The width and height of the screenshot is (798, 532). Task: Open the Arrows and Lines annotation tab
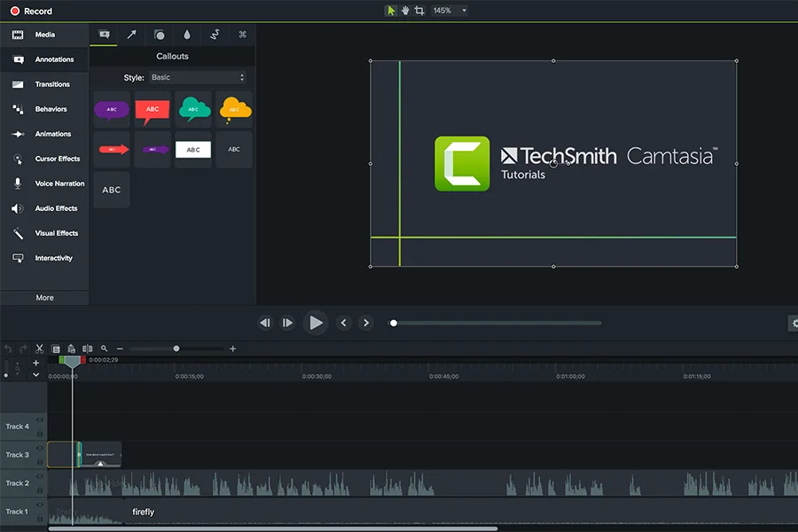pos(131,35)
